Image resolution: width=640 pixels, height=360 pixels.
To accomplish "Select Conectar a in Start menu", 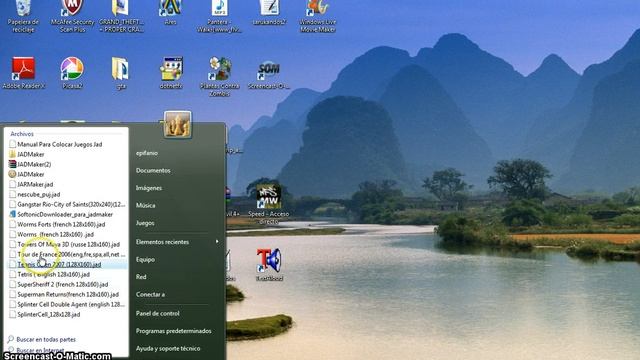I will click(x=150, y=295).
